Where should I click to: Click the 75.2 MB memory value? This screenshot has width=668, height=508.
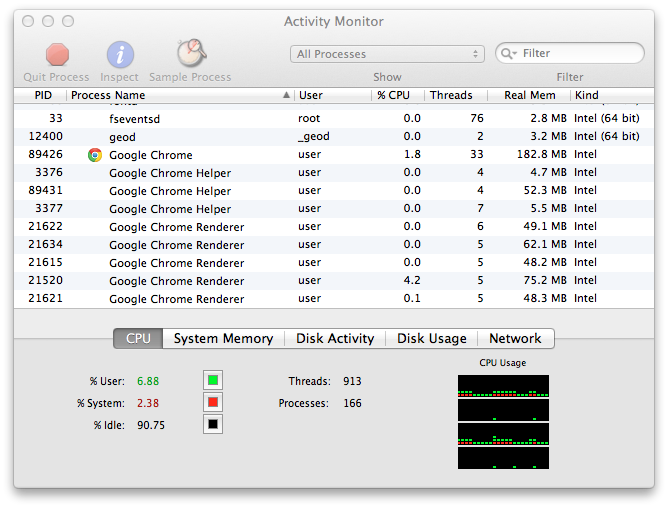tap(545, 280)
